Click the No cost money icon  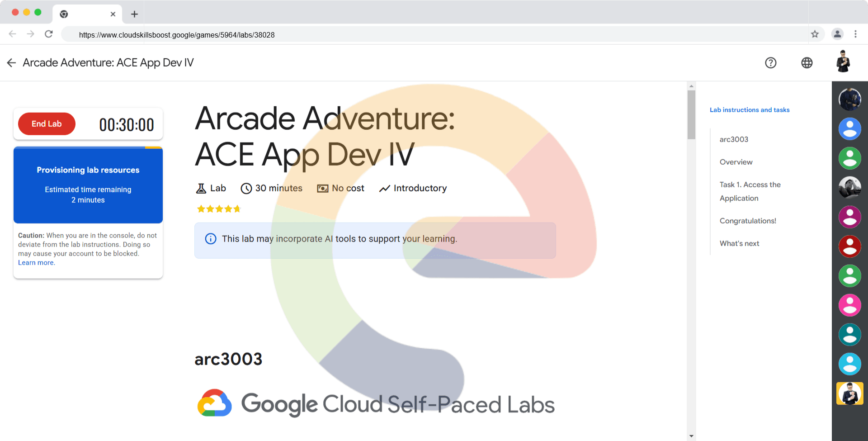click(x=323, y=188)
